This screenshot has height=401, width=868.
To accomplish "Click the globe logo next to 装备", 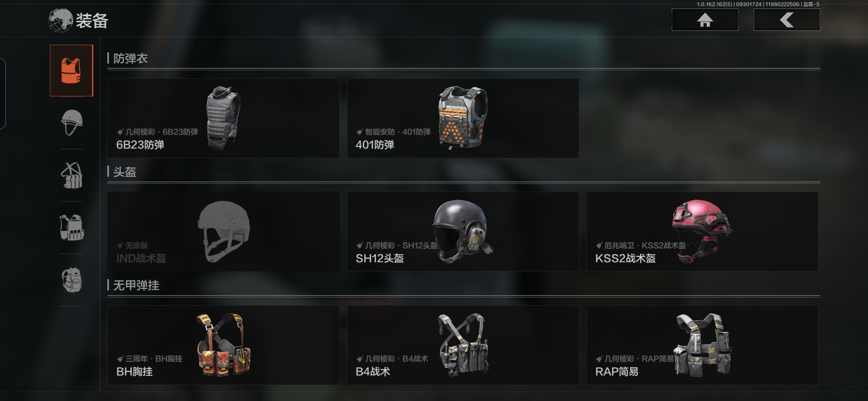I will 60,20.
